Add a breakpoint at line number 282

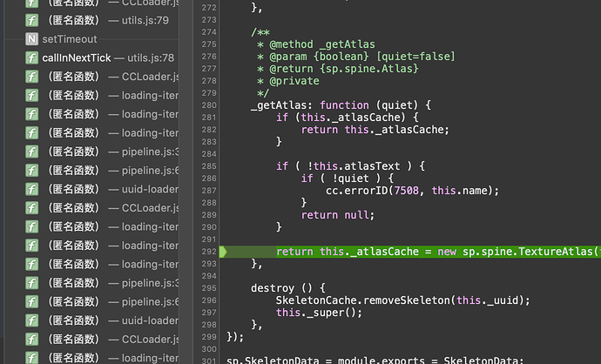209,130
